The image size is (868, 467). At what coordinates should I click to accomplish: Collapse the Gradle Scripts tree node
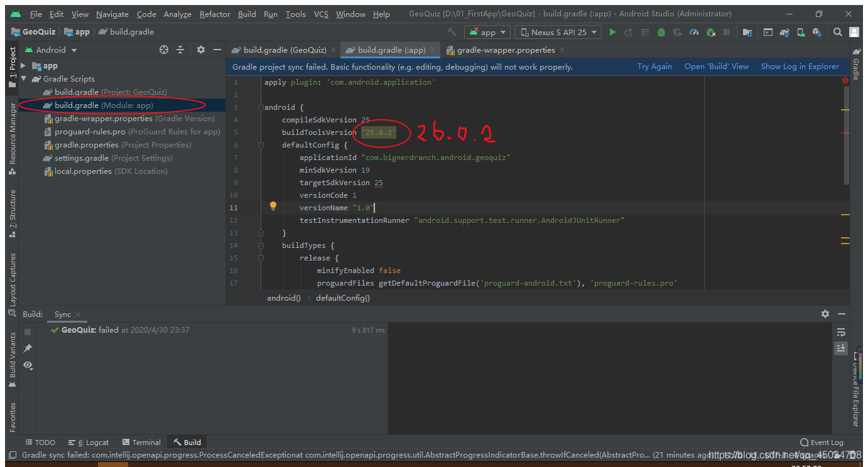[x=23, y=78]
